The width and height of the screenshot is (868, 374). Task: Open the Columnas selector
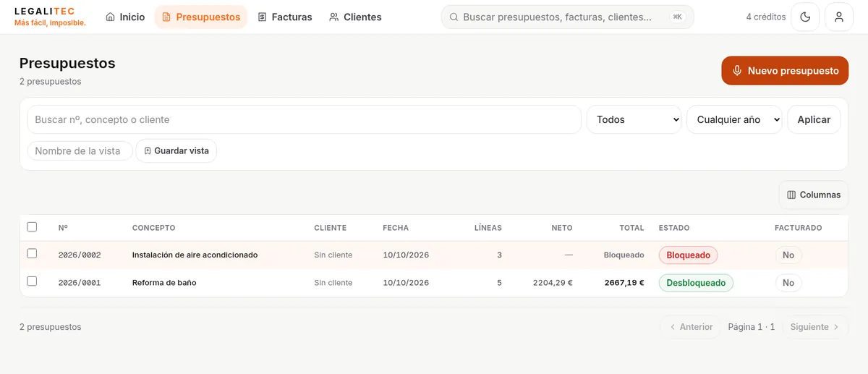coord(814,195)
